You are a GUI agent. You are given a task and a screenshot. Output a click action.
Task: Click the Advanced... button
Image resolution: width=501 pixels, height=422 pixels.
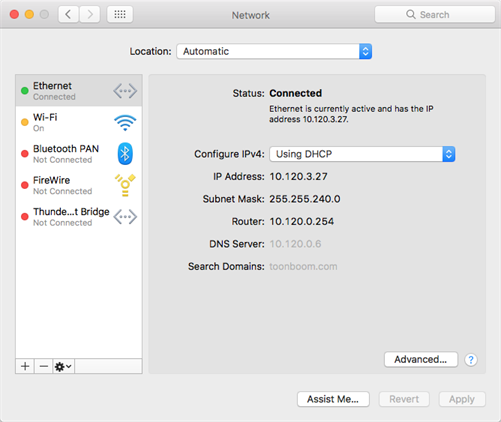pos(421,359)
